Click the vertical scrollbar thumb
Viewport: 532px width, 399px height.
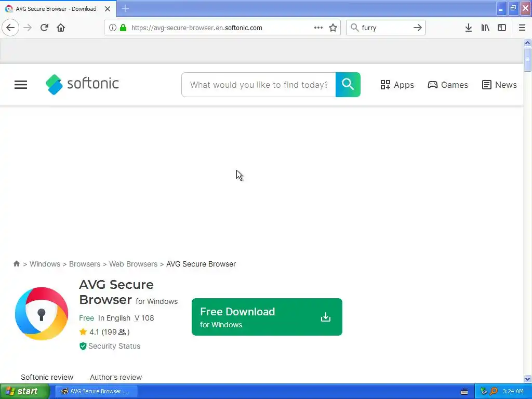(527, 59)
